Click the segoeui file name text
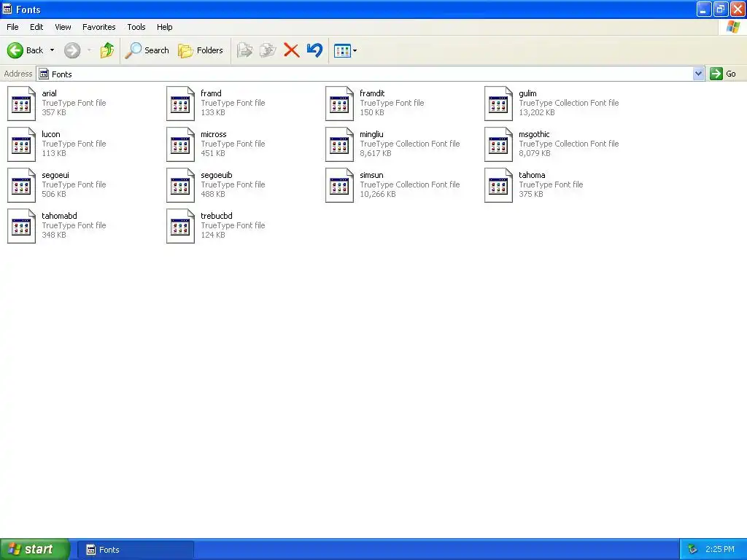The width and height of the screenshot is (747, 560). [55, 175]
